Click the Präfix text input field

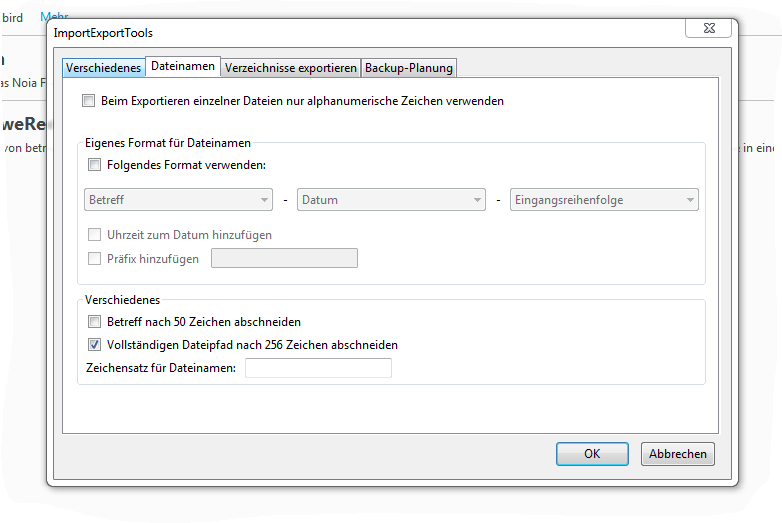(x=284, y=259)
